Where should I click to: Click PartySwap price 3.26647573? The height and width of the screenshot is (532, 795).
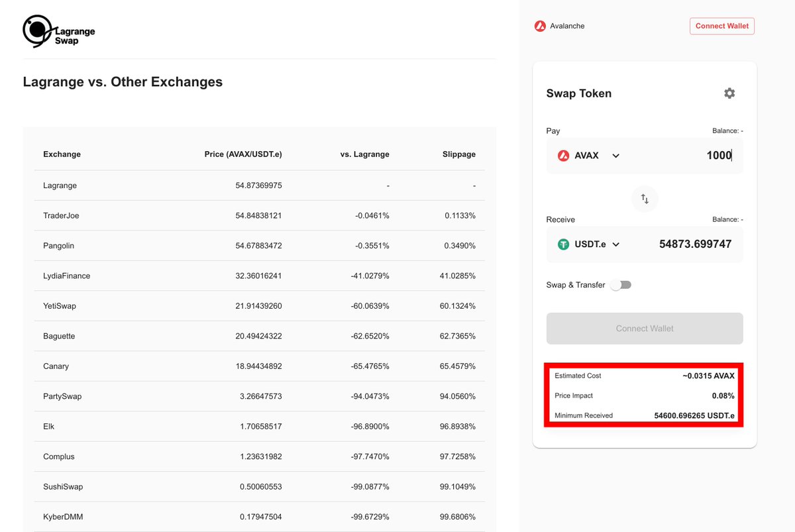tap(261, 396)
